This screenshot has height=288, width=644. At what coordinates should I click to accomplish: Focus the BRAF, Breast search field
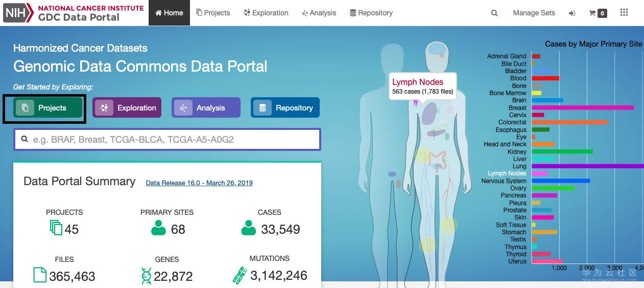168,139
